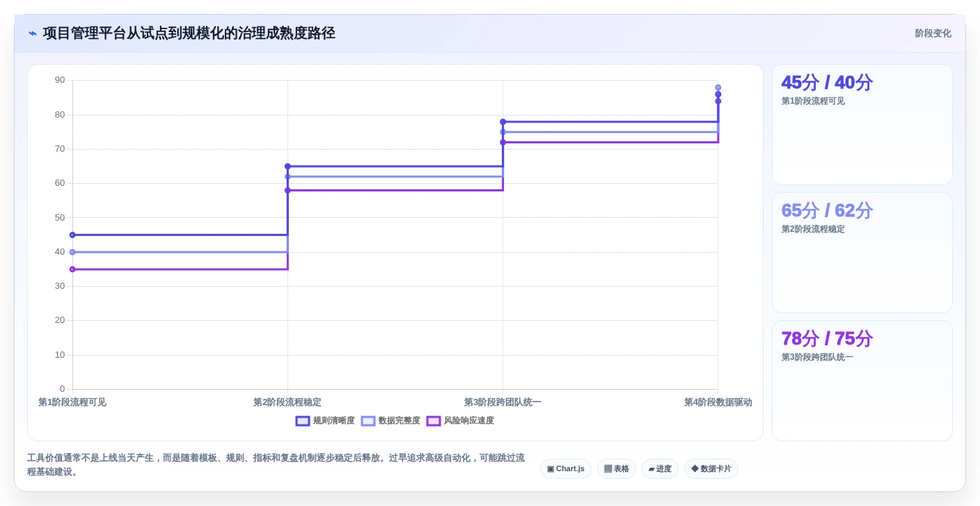
Task: Click the 第3阶段跨团队统一 card caption
Action: (x=817, y=357)
